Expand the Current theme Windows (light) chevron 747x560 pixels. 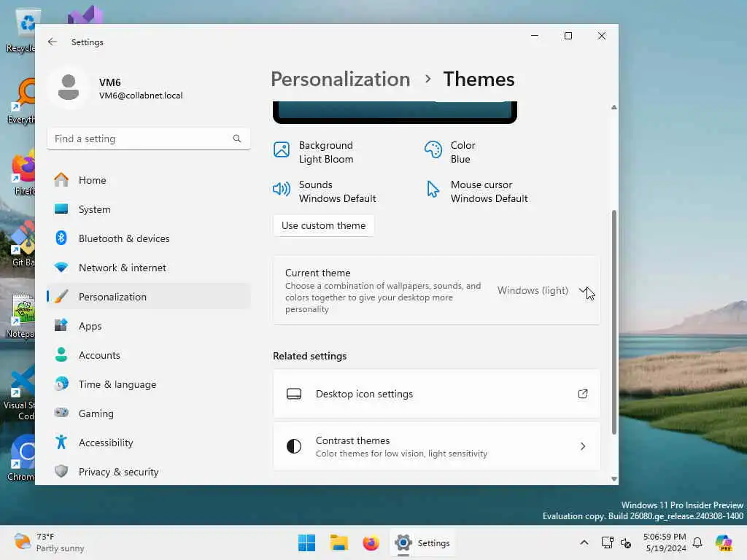[x=583, y=290]
